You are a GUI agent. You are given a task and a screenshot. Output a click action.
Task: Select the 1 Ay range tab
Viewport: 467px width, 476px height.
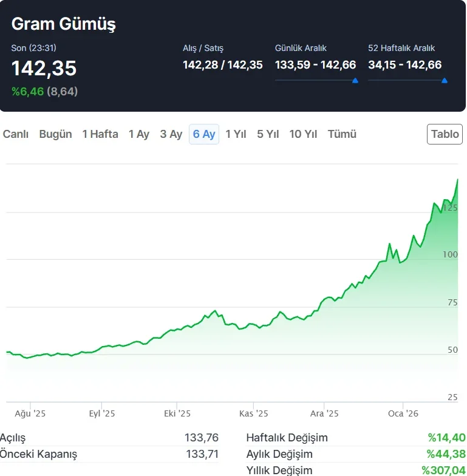click(138, 134)
